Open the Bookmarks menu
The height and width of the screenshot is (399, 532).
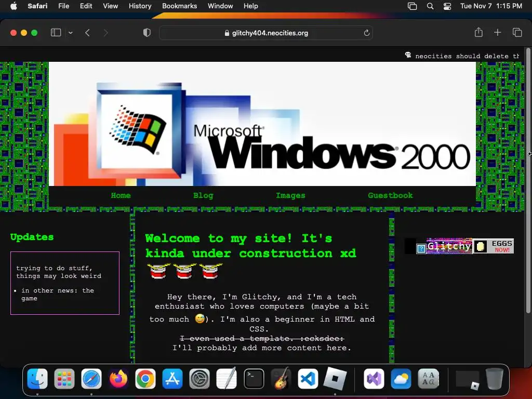coord(179,6)
